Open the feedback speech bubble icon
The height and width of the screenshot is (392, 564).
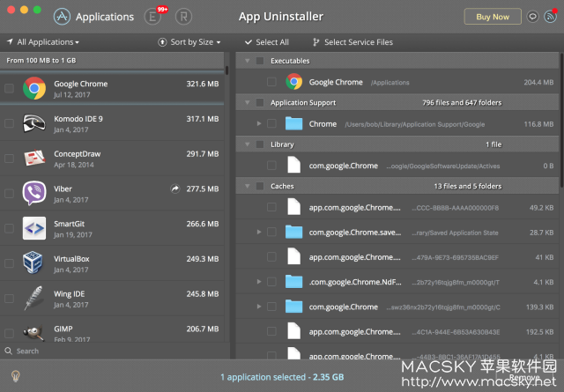[x=532, y=17]
